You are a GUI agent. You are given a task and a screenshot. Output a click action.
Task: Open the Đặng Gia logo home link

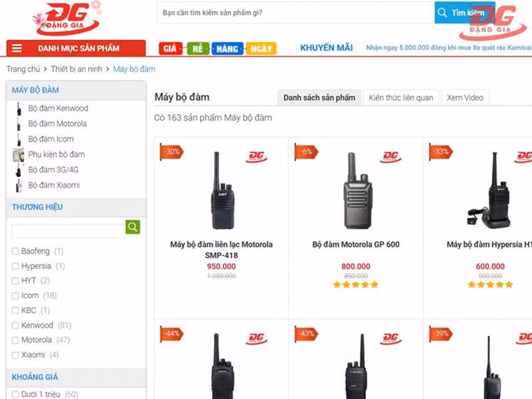click(x=68, y=18)
